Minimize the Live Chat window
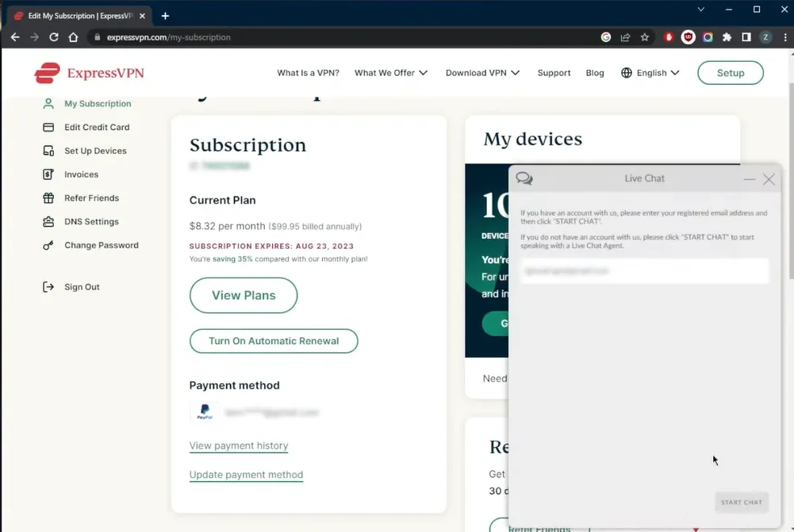 [749, 179]
